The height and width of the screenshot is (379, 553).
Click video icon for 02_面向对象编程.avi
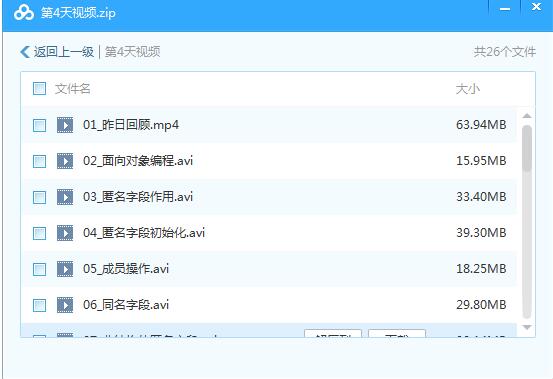(x=65, y=161)
